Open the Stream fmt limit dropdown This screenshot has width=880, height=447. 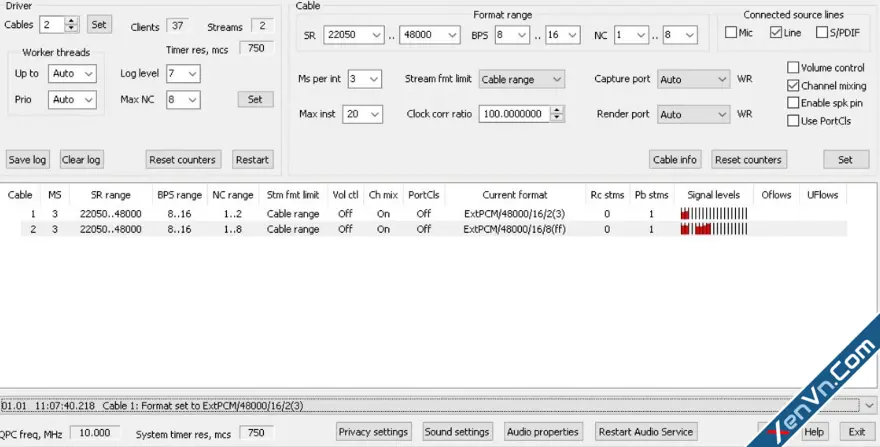[522, 79]
